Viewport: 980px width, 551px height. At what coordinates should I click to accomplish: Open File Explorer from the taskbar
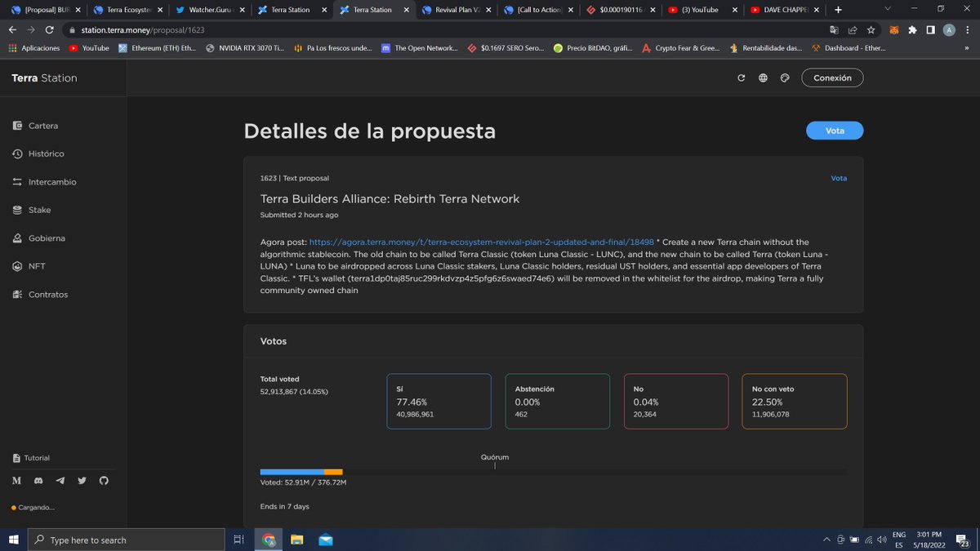coord(296,540)
